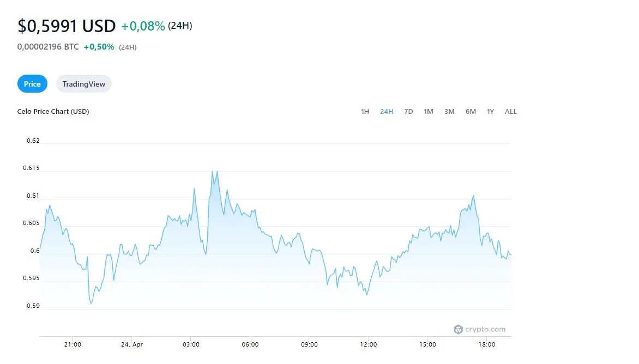Viewport: 639px width, 364px height.
Task: Click the +0,08% change indicator
Action: tap(142, 26)
